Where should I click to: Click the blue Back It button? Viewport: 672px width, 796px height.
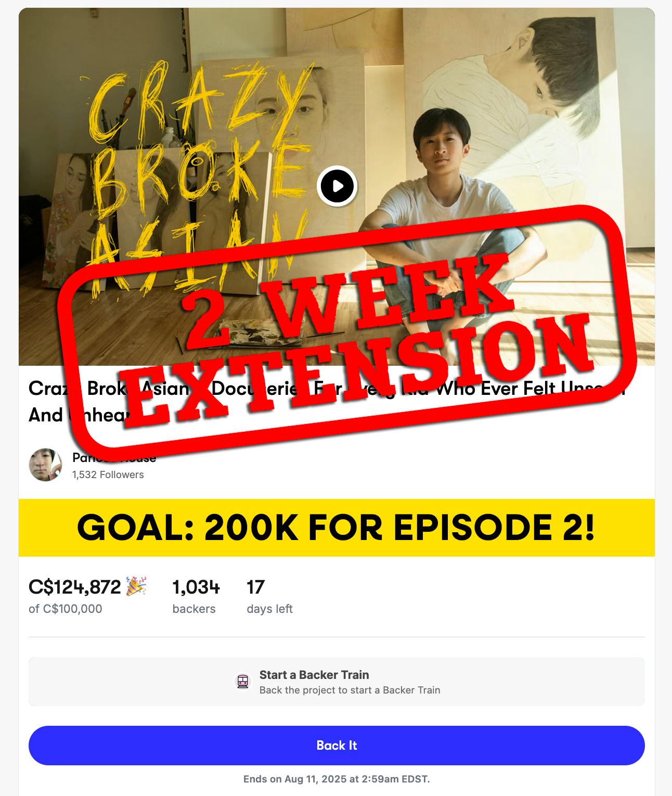click(x=337, y=745)
